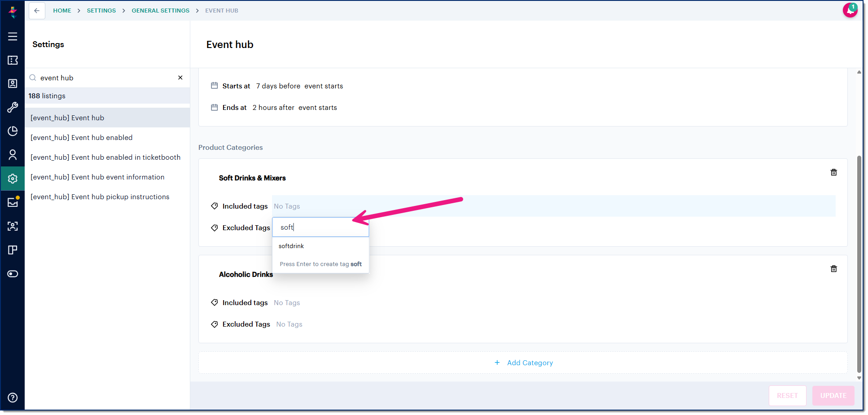This screenshot has width=868, height=415.
Task: Select Event hub pickup instructions listing
Action: (107, 197)
